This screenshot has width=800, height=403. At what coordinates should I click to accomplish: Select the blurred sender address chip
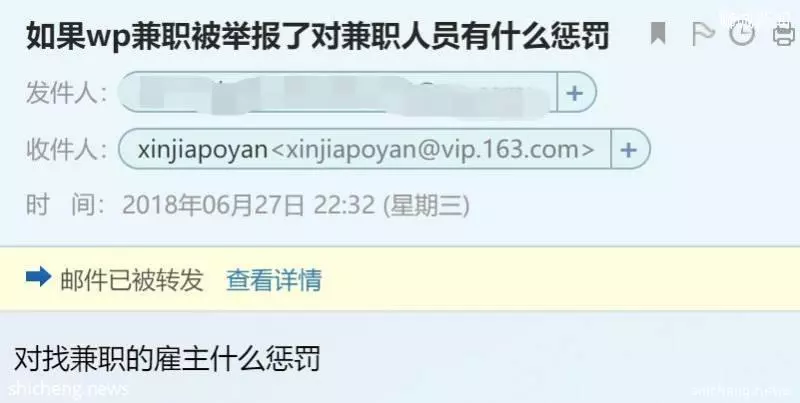(338, 93)
